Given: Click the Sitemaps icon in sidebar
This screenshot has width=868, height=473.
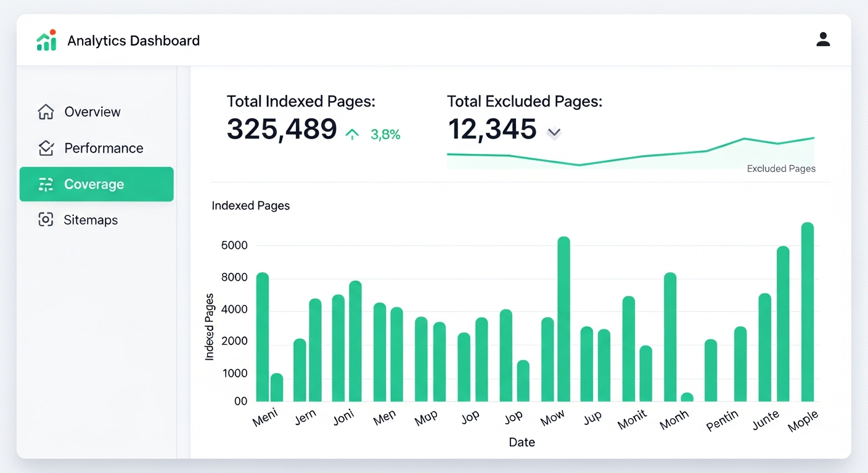Looking at the screenshot, I should point(45,220).
